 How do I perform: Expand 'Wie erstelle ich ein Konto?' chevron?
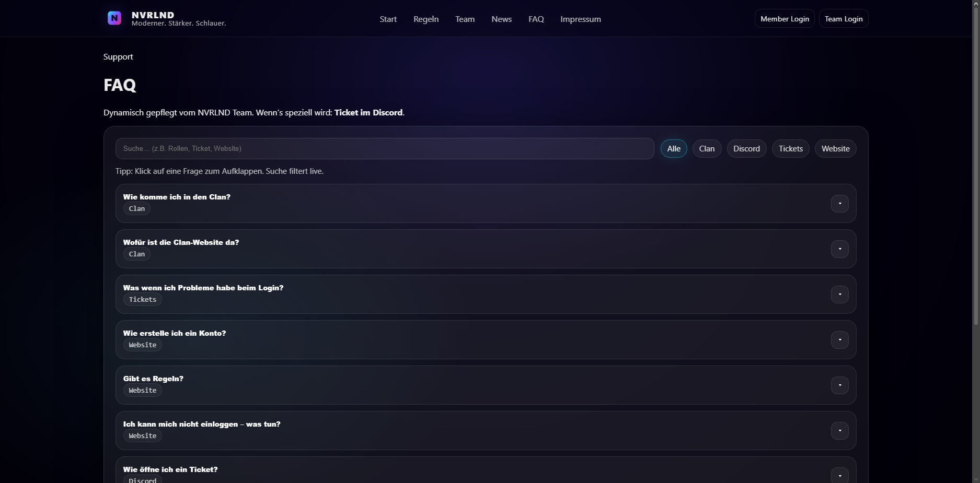(839, 340)
